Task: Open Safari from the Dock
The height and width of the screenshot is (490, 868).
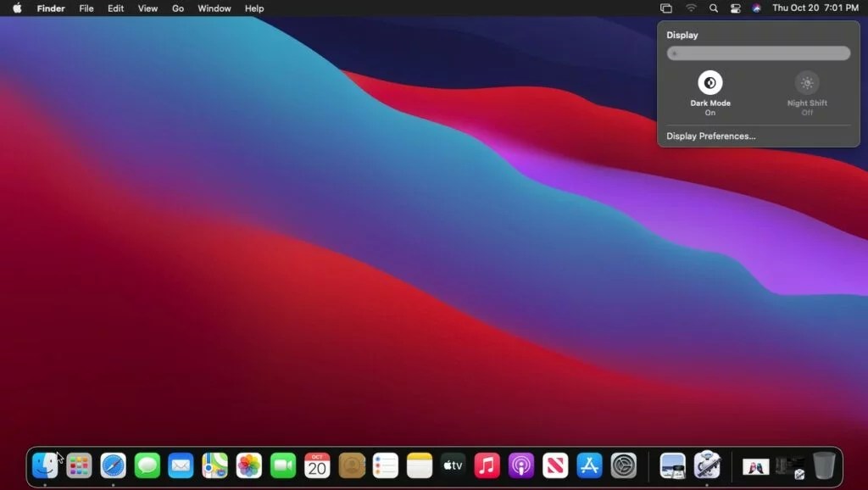Action: 113,465
